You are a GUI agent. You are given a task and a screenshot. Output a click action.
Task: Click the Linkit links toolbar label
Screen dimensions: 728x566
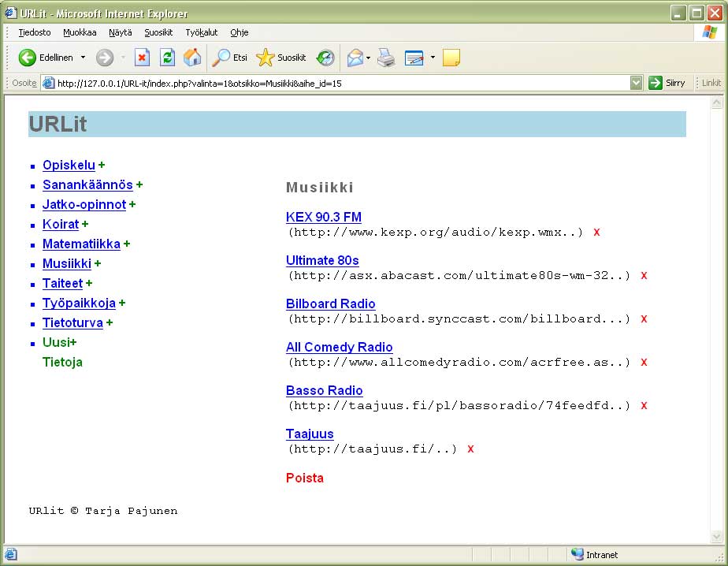pyautogui.click(x=711, y=84)
